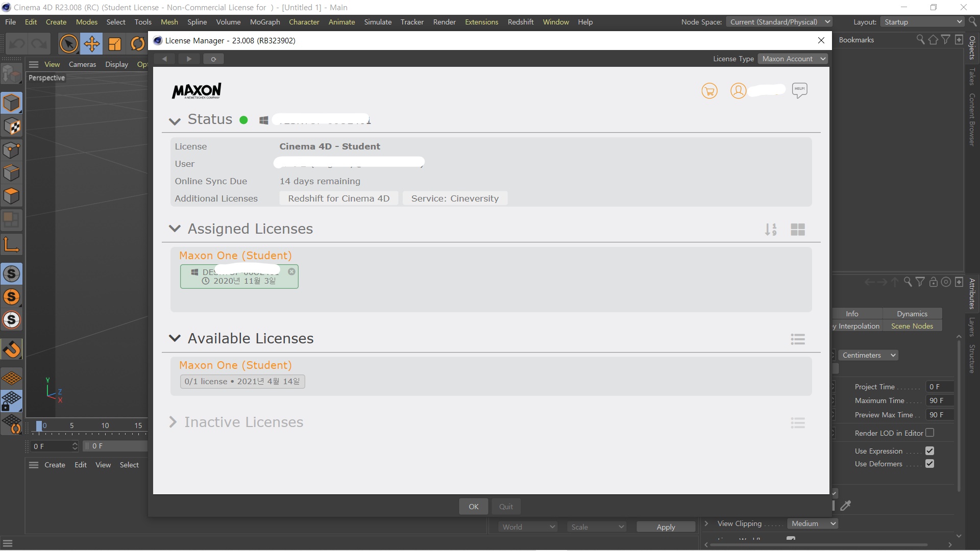Toggle the white S solo button
Image resolution: width=980 pixels, height=551 pixels.
11,320
